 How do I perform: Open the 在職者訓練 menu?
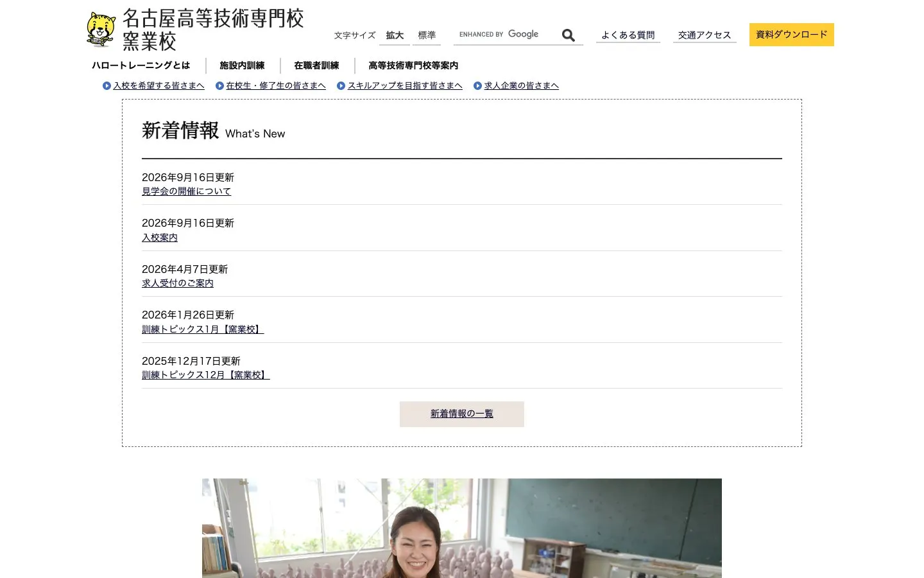[316, 66]
